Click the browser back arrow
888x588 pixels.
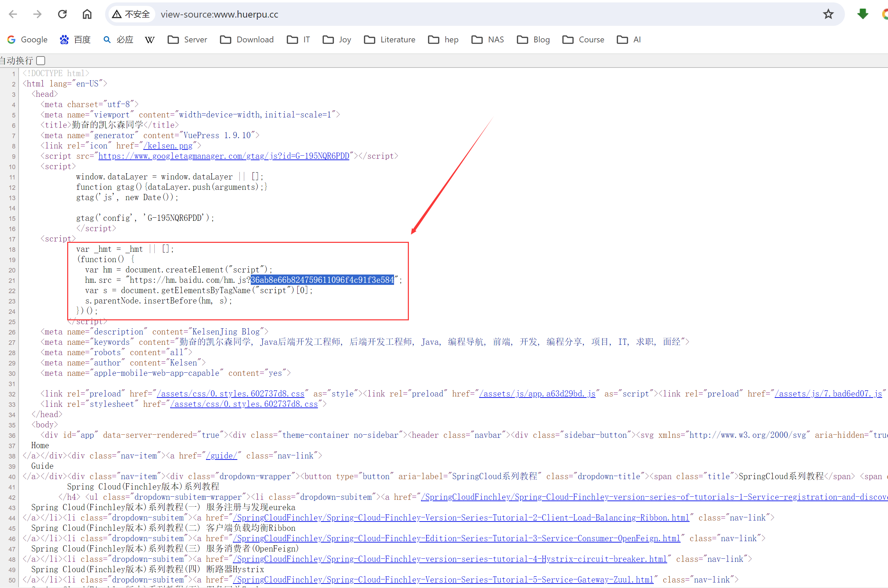pyautogui.click(x=13, y=14)
